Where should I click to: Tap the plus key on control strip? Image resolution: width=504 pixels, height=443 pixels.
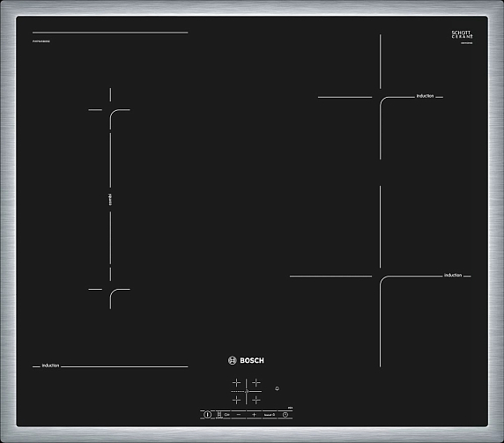tap(254, 415)
